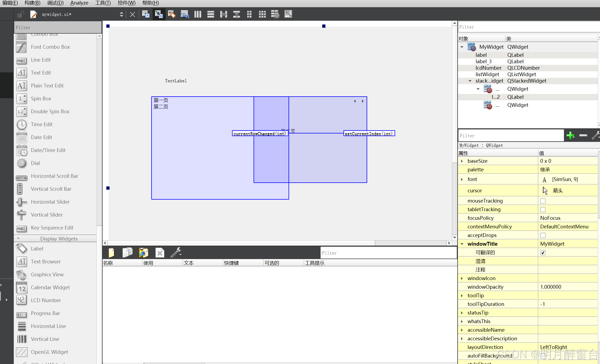600x364 pixels.
Task: Click Horizontal Slider widget entry
Action: click(x=50, y=202)
